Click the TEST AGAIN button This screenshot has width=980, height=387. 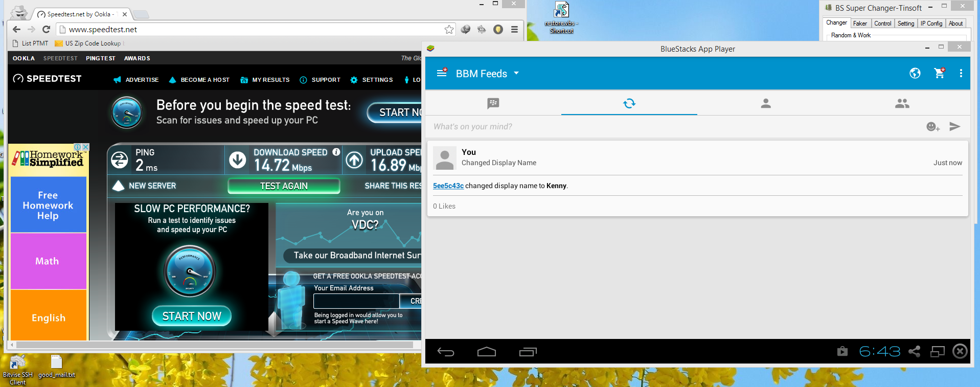coord(284,186)
